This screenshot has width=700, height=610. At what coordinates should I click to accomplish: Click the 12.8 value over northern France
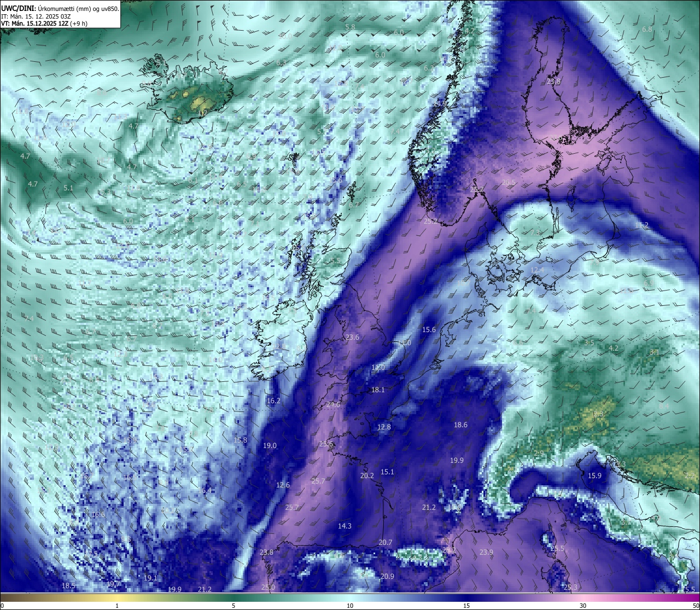tap(384, 427)
